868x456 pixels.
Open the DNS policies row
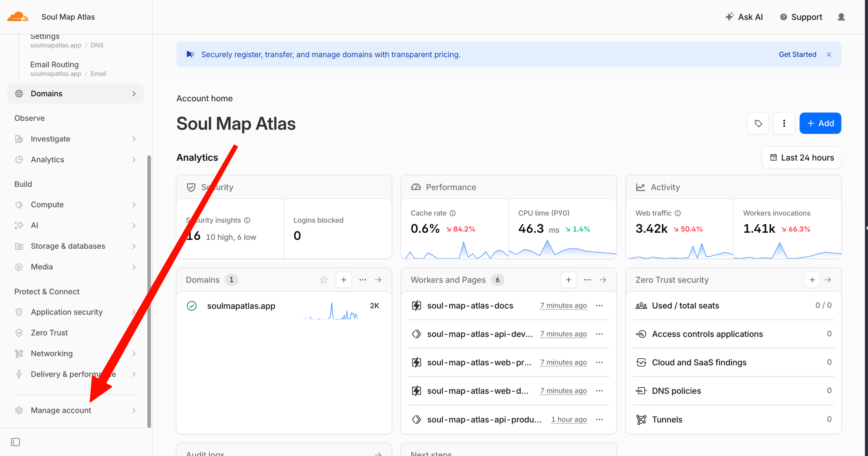pos(733,391)
